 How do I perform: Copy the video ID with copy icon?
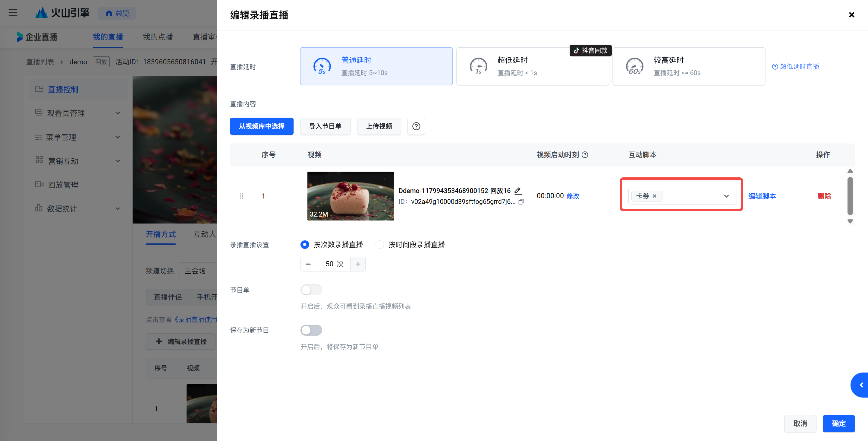(x=521, y=201)
